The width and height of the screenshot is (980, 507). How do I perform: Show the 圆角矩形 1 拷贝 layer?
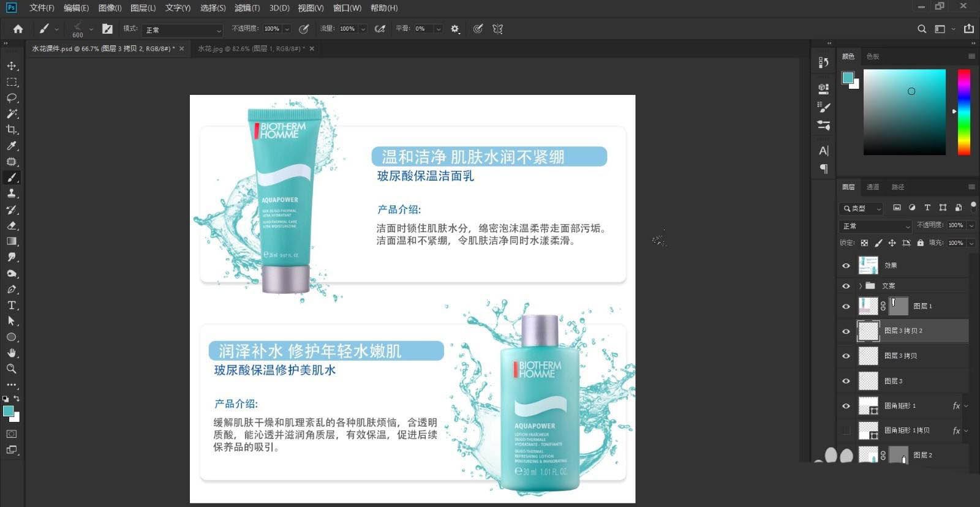(x=846, y=431)
